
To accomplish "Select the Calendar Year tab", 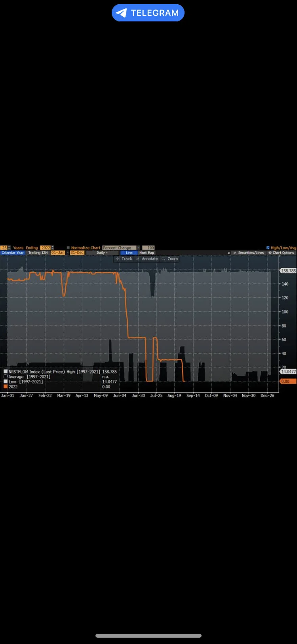I will 13,253.
